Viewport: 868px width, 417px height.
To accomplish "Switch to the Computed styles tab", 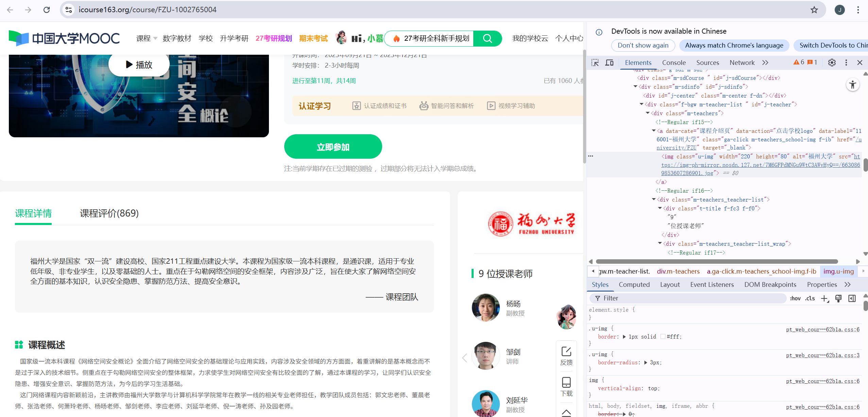I will (x=634, y=284).
